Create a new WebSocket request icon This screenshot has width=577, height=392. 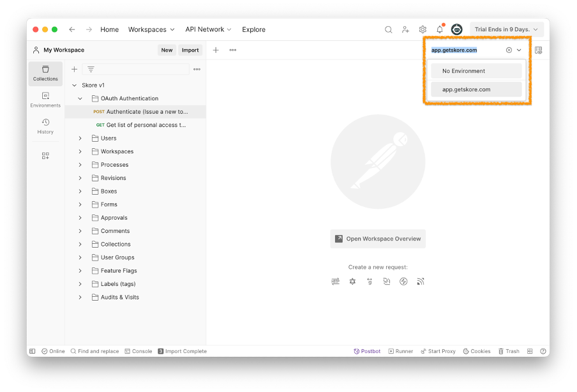[x=386, y=282]
